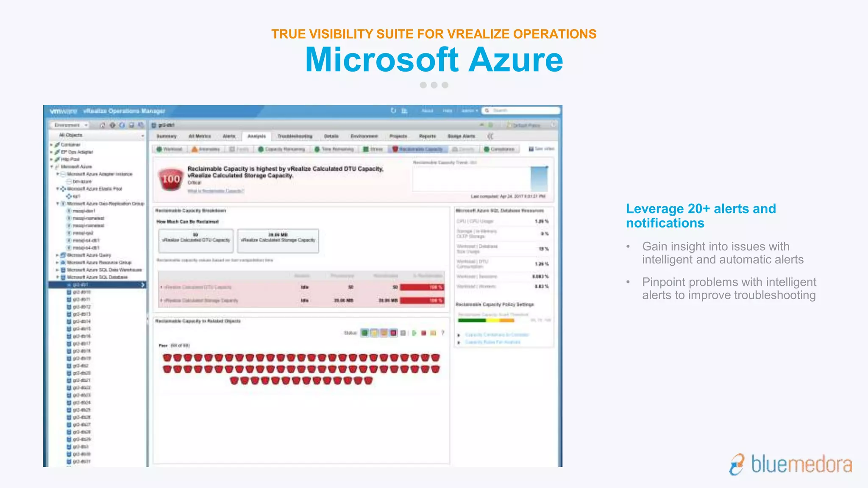Select the Microsoft Azure Elastic Pool node
Image resolution: width=868 pixels, height=488 pixels.
(x=94, y=189)
